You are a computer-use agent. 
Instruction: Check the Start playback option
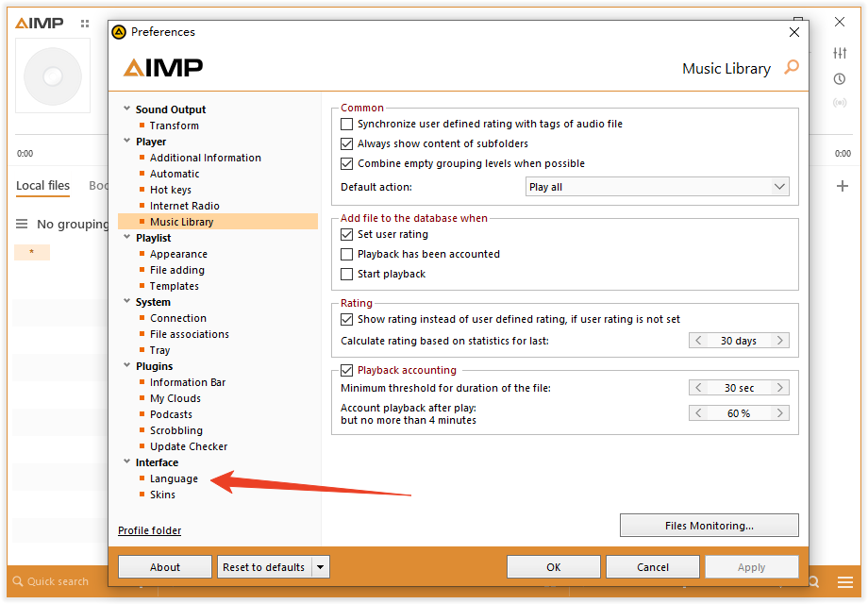coord(346,274)
